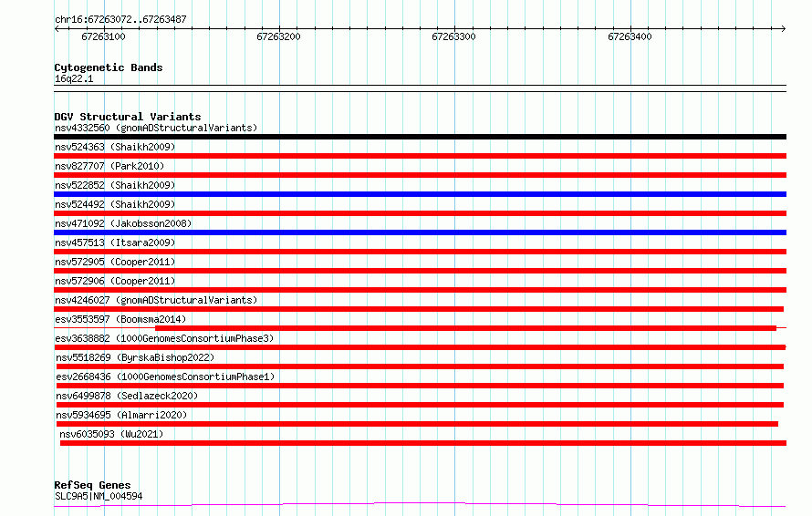Click the red bar under nsv6035093 (Wu2021)

423,443
